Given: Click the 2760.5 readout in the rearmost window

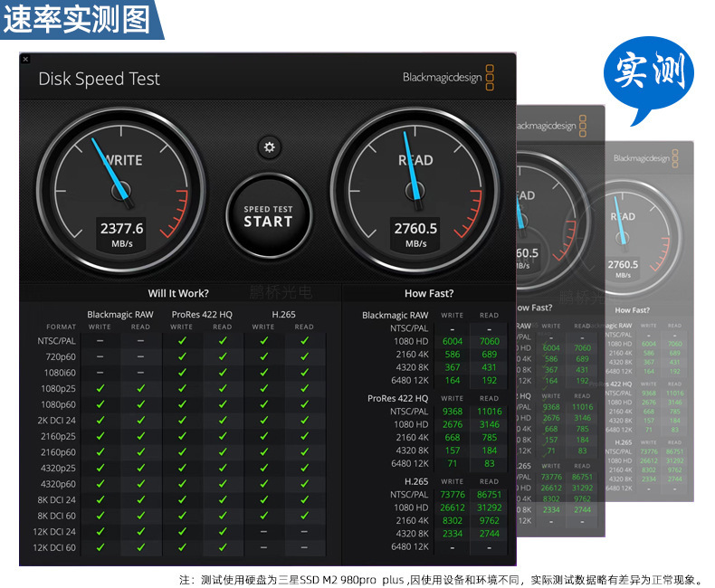Looking at the screenshot, I should tap(623, 264).
